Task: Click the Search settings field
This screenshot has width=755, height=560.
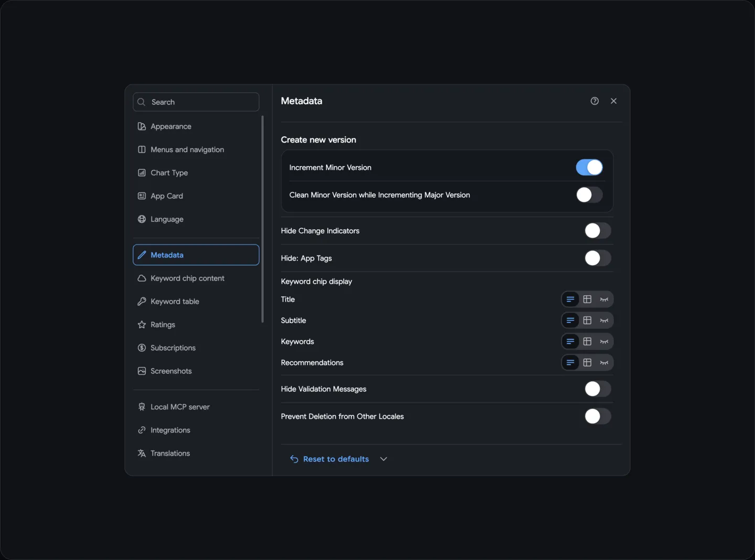Action: coord(196,102)
